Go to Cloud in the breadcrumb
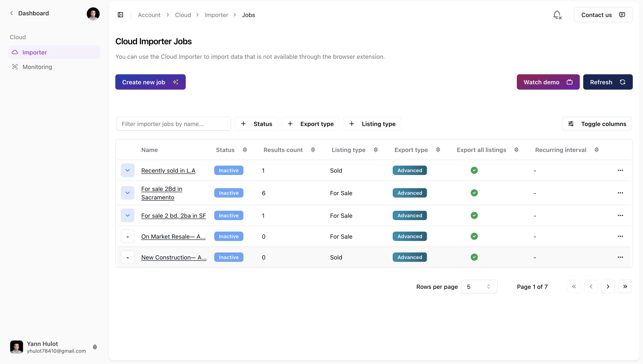This screenshot has width=643, height=364. point(183,15)
